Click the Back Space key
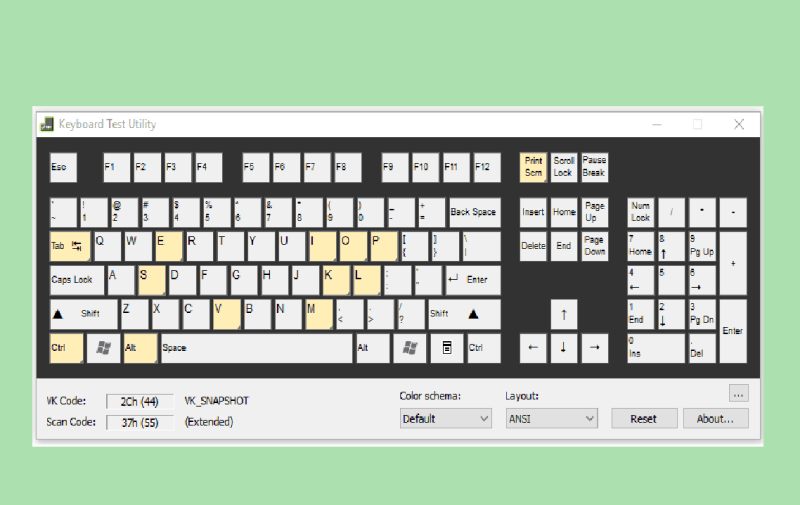This screenshot has height=505, width=800. tap(474, 212)
